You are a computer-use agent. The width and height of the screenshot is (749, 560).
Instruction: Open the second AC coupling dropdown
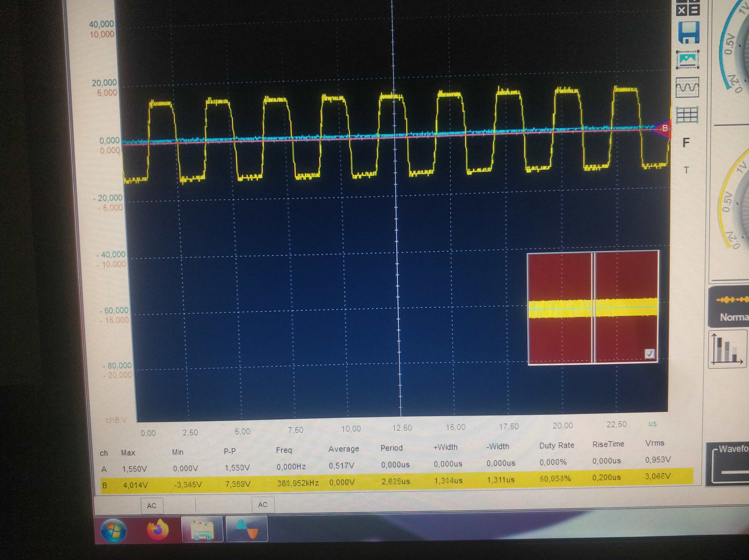[263, 504]
